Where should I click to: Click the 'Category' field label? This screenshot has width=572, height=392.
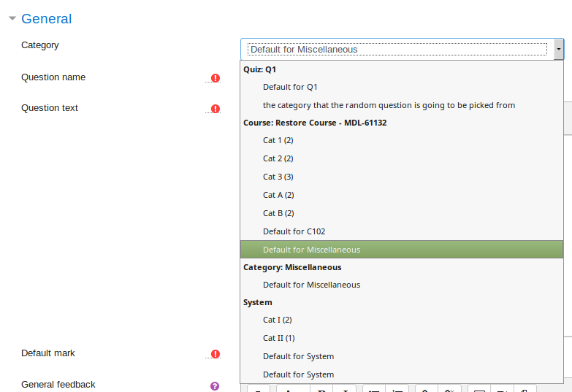(x=39, y=45)
